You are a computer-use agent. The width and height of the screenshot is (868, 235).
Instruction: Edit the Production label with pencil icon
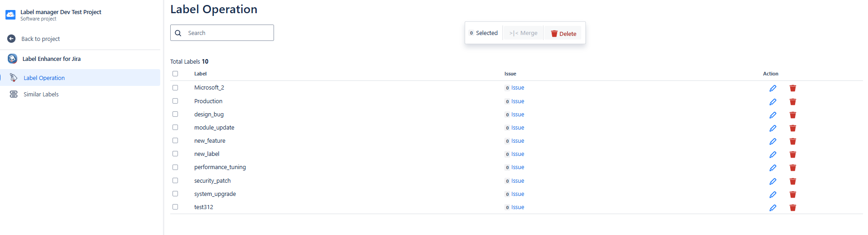(773, 102)
